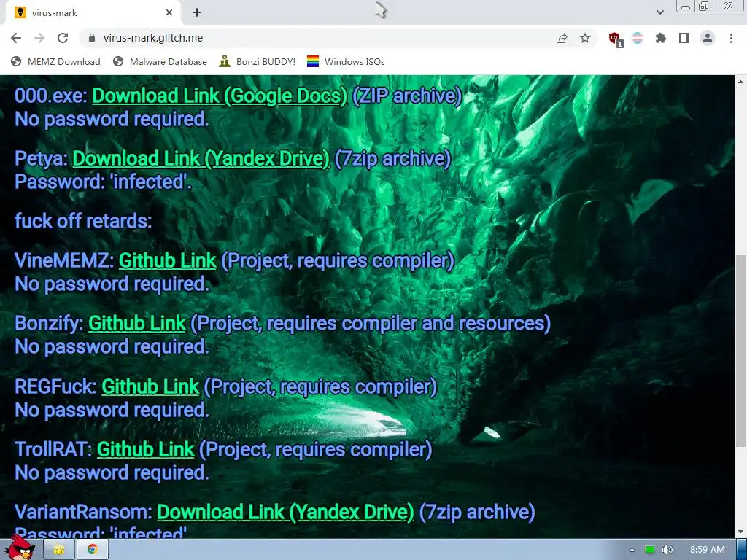Click the 'VineMEMZ:' label text
Image resolution: width=747 pixels, height=560 pixels.
64,260
